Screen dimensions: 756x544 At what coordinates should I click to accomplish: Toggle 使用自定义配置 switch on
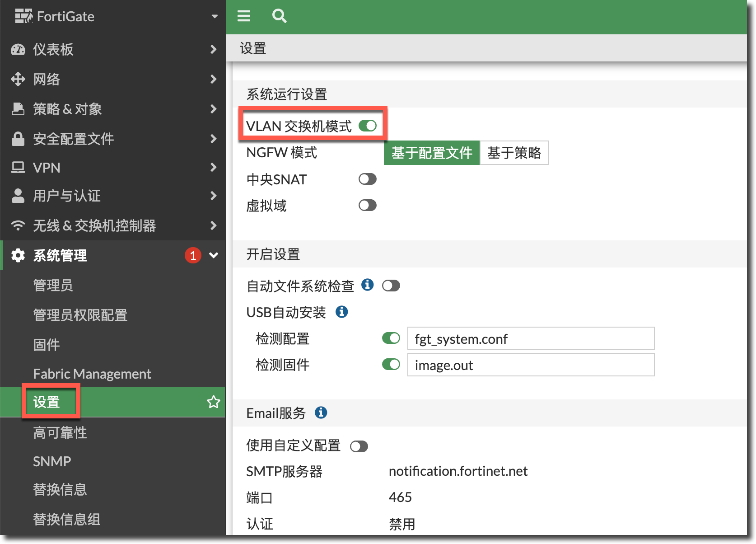(359, 446)
